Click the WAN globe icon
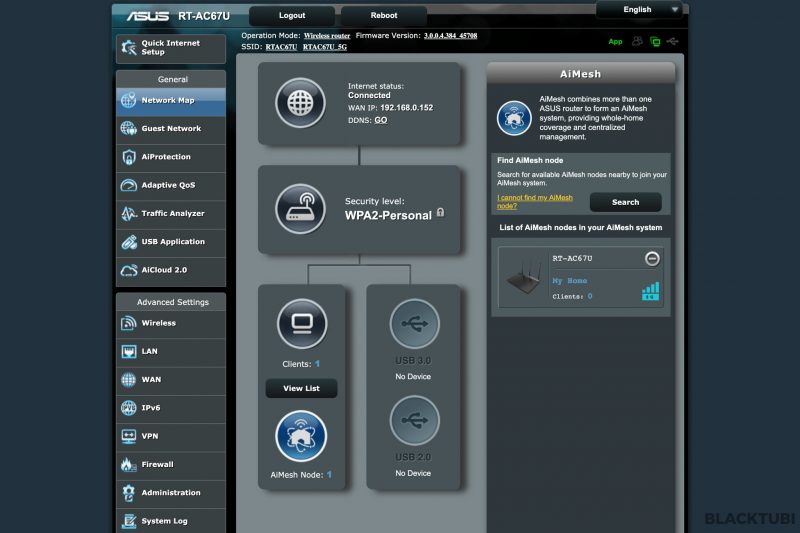This screenshot has width=800, height=533. (129, 379)
